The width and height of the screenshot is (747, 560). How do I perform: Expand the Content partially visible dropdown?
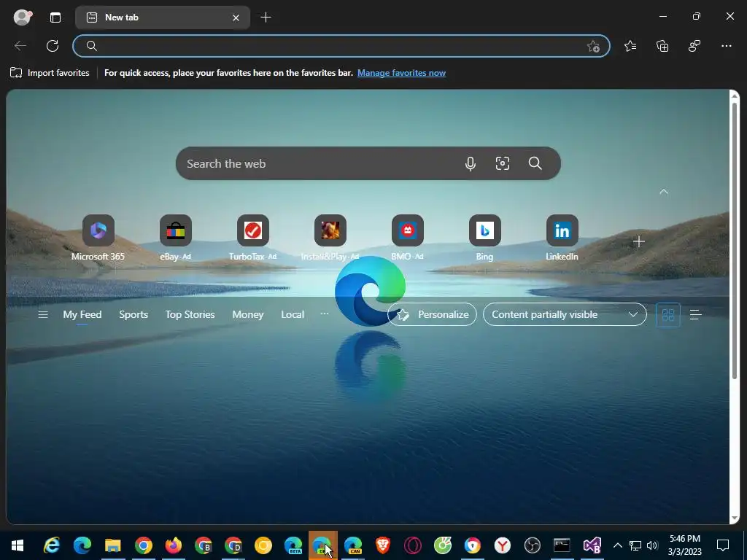565,314
